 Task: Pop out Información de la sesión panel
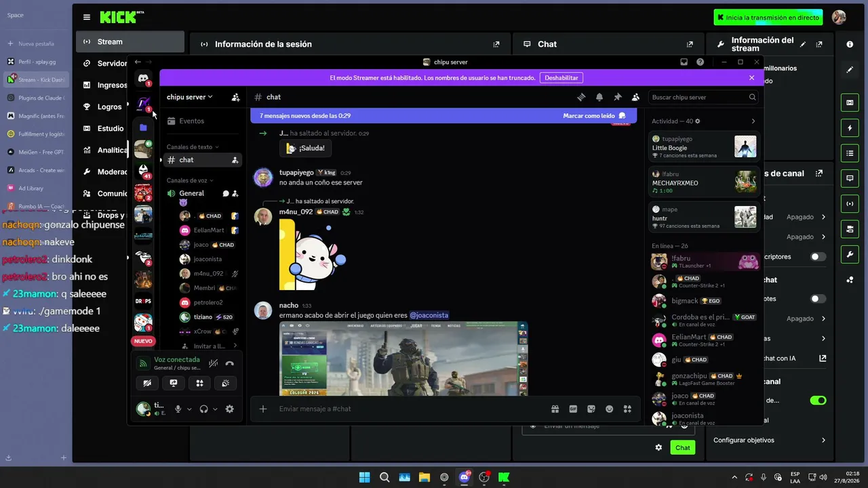pos(496,44)
